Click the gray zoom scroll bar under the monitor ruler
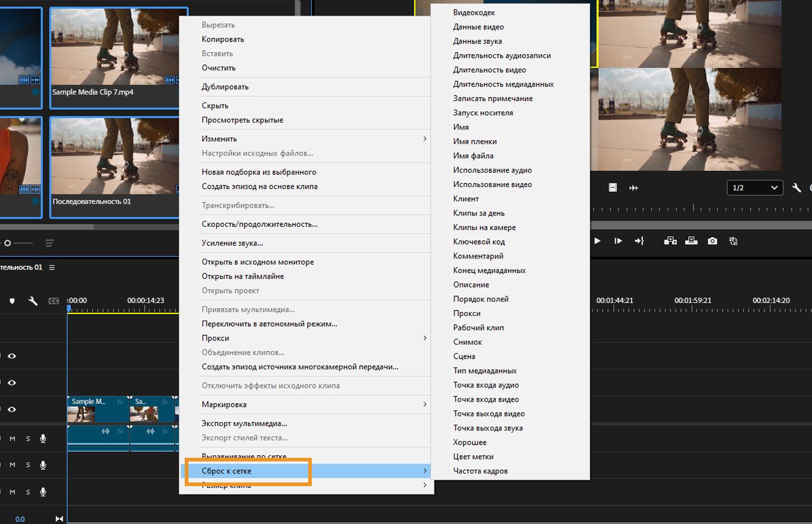Viewport: 812px width, 524px height. tap(702, 225)
